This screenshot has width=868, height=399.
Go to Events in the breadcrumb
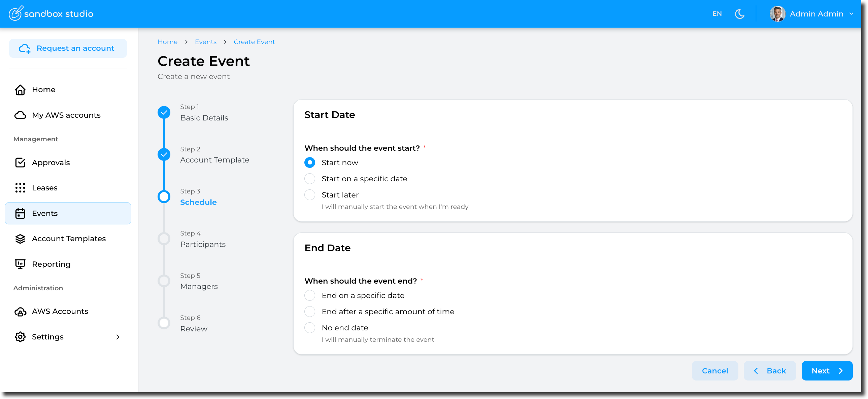[205, 42]
